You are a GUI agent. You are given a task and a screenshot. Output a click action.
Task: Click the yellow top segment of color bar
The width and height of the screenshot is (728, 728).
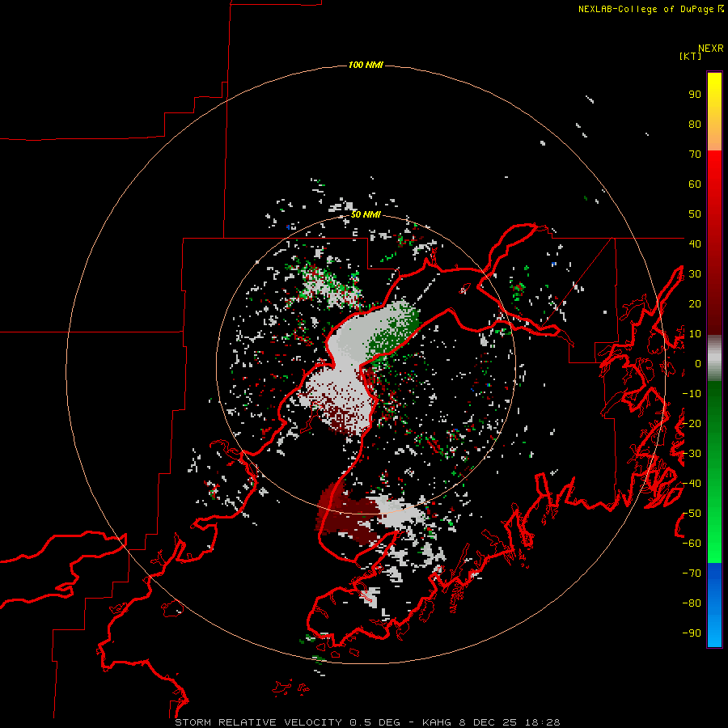(714, 112)
